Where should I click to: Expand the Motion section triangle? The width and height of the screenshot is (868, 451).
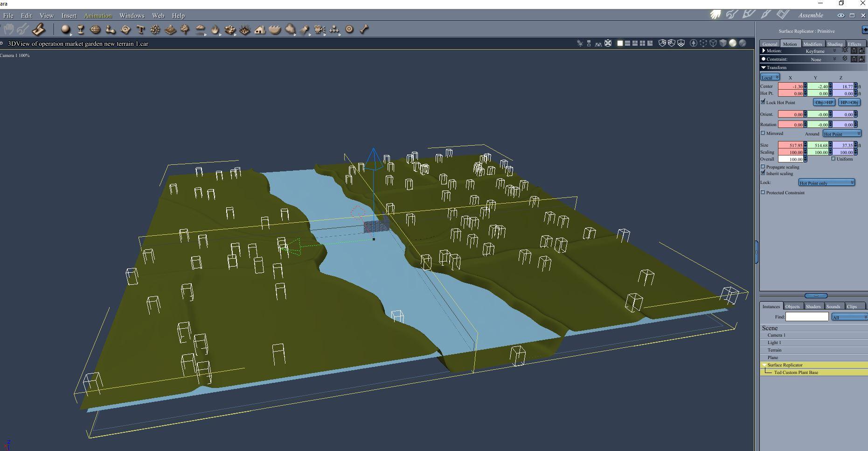click(764, 50)
